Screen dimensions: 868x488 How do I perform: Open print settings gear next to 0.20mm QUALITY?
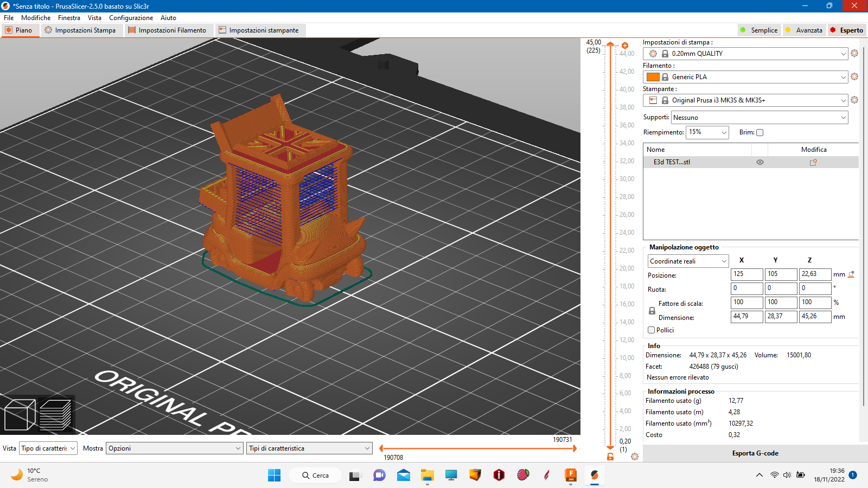coord(854,54)
